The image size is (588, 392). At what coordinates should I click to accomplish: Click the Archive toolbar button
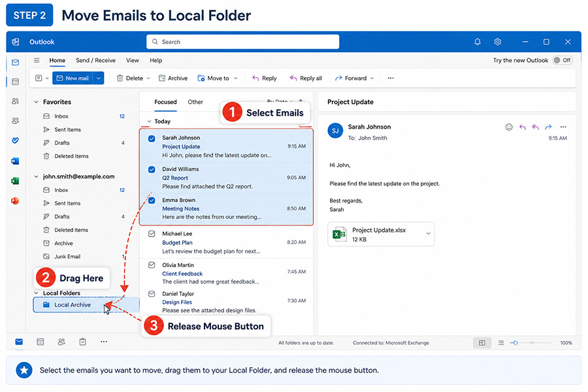click(173, 78)
